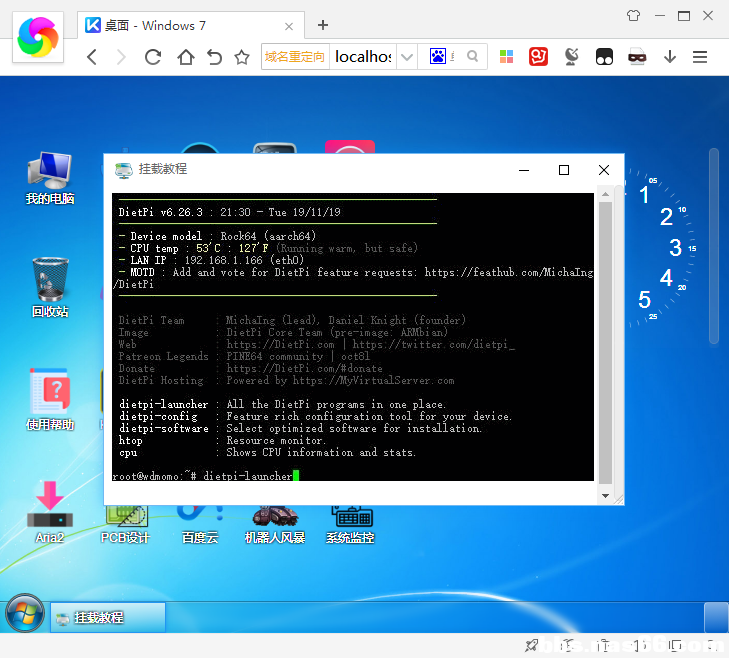
Task: Click the terminal scrollbar down arrow
Action: pos(605,496)
